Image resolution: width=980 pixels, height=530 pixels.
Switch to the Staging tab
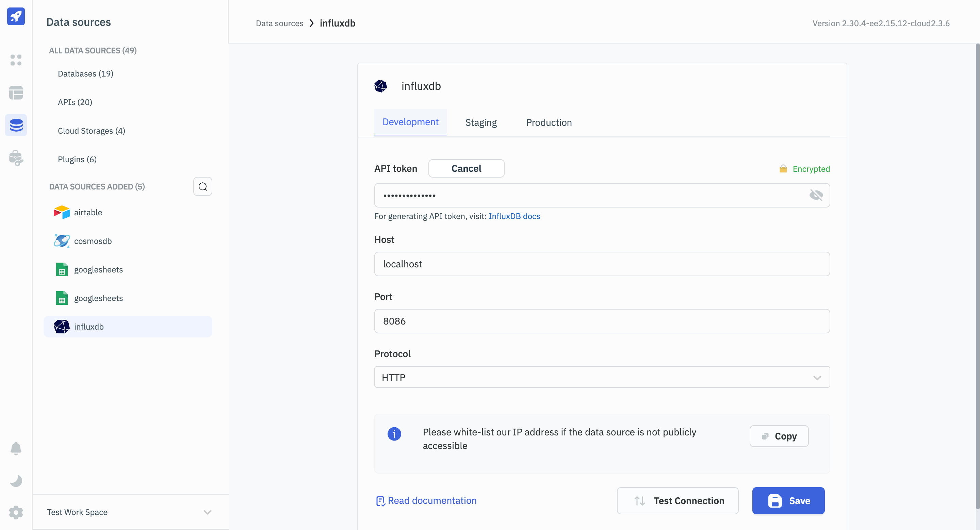[480, 122]
